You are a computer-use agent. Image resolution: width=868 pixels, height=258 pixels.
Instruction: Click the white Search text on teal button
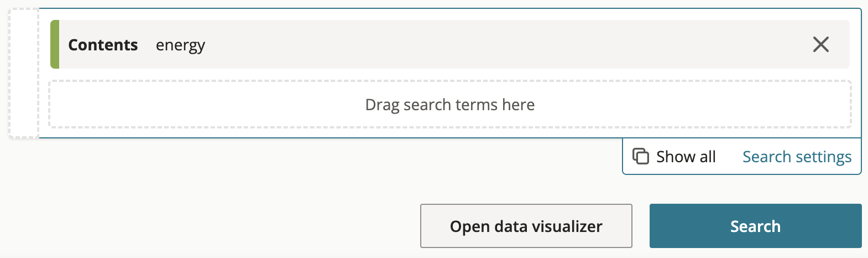755,226
